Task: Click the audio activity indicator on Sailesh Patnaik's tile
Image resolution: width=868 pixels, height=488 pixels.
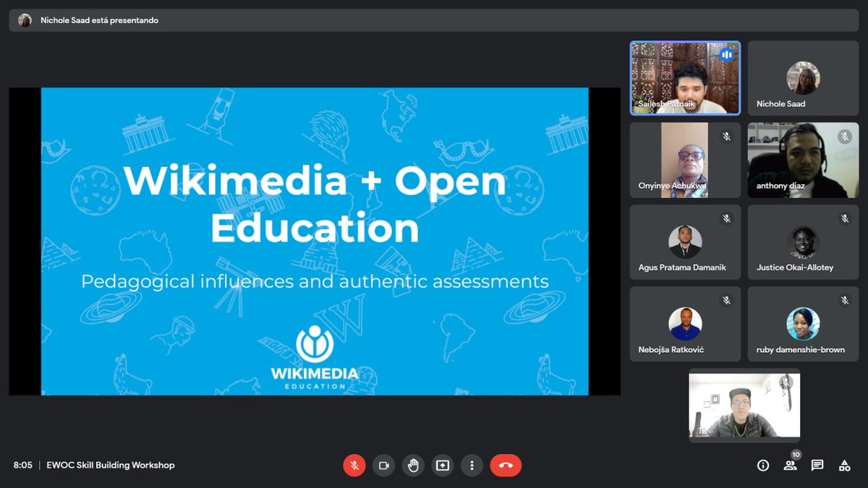Action: 727,54
